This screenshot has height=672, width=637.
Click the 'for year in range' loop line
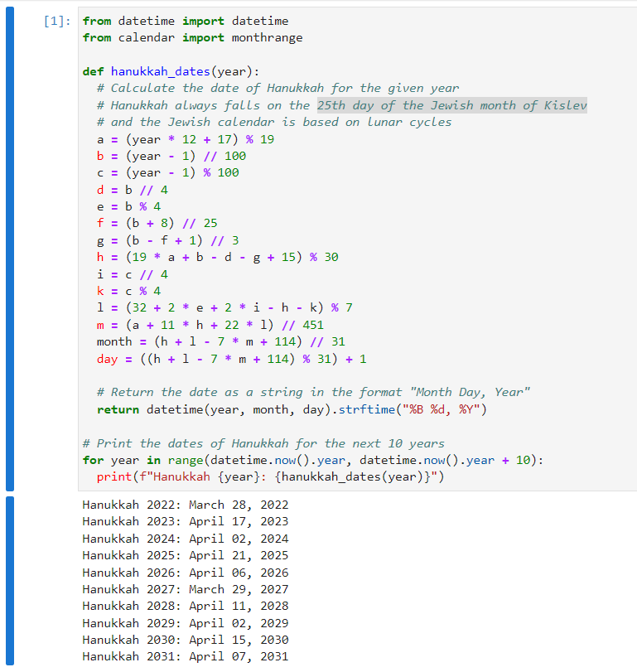(x=313, y=460)
